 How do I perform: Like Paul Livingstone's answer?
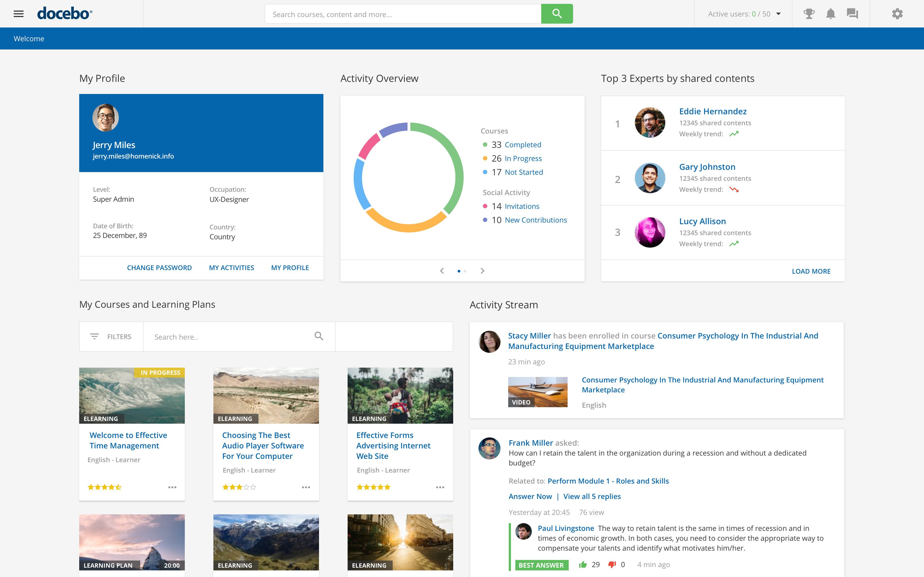click(584, 564)
